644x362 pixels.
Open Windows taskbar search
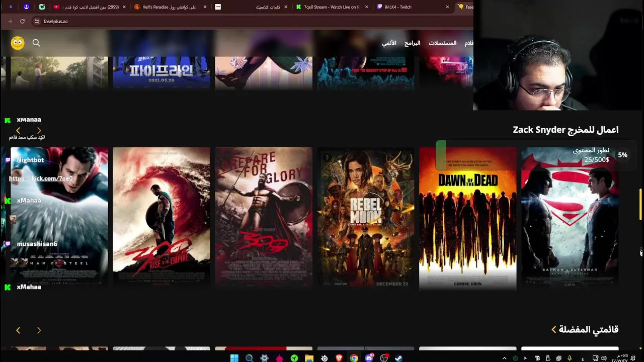pos(249,358)
